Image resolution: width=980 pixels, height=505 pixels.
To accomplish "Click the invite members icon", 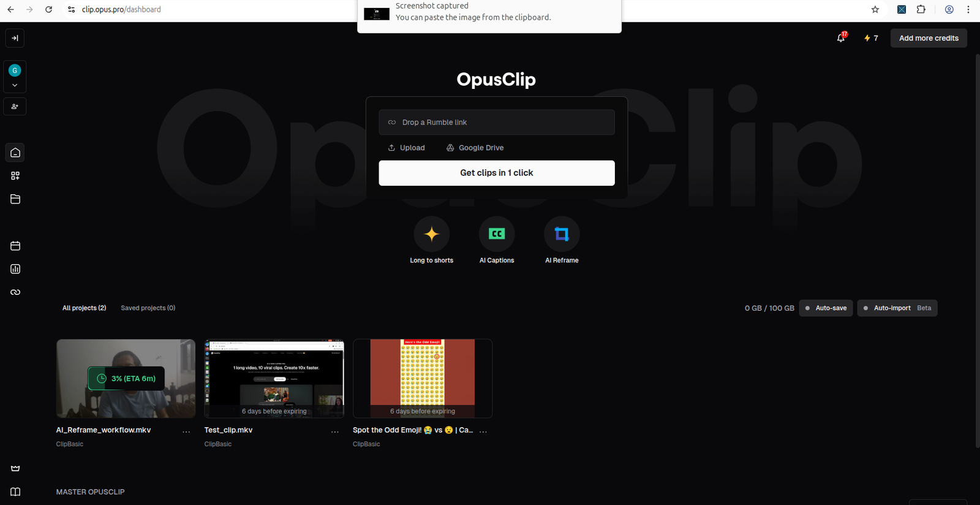I will coord(15,107).
